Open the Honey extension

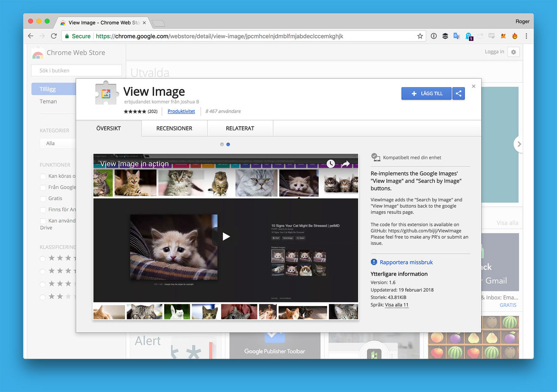point(515,36)
